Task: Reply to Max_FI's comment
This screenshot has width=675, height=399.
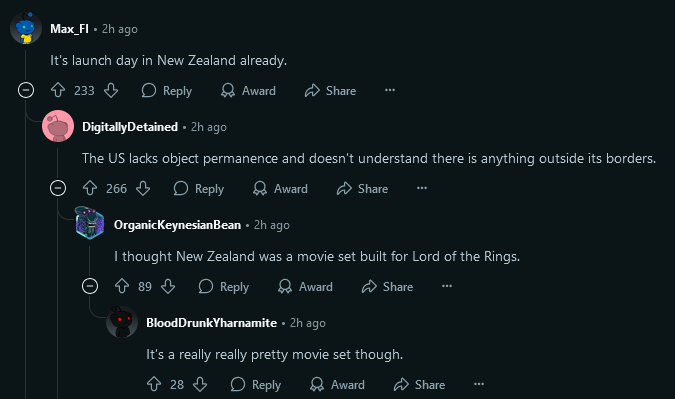Action: click(x=167, y=90)
